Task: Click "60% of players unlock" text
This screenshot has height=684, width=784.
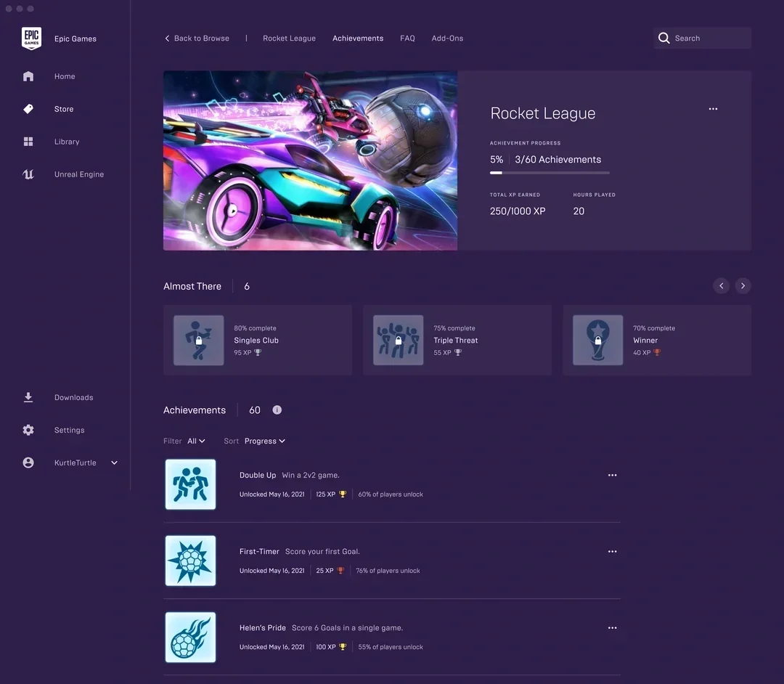Action: click(391, 494)
